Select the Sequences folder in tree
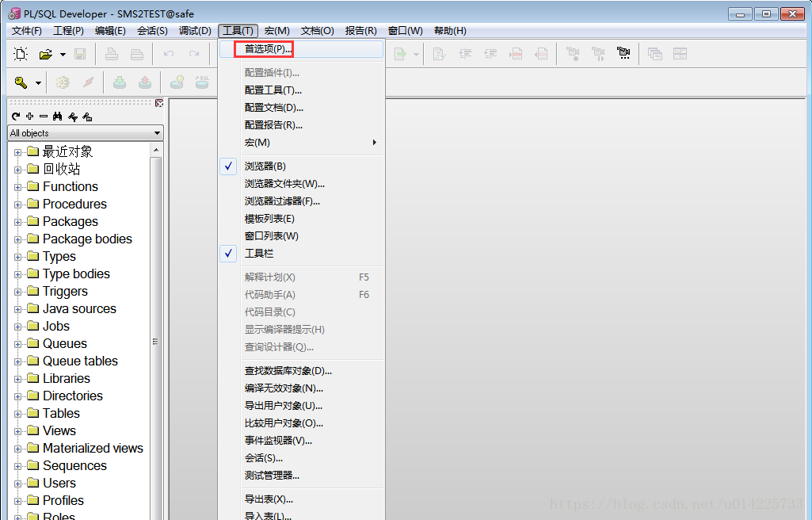The width and height of the screenshot is (812, 520). [x=74, y=465]
